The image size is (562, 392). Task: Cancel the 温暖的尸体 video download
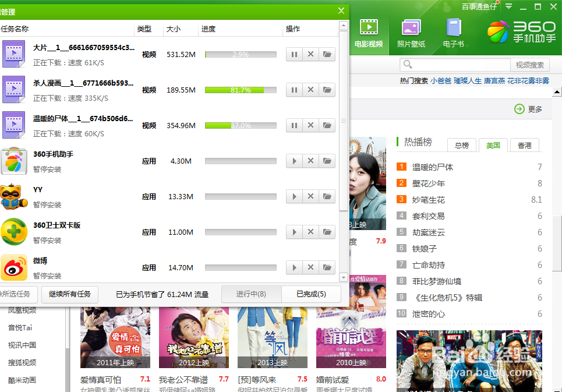click(311, 125)
